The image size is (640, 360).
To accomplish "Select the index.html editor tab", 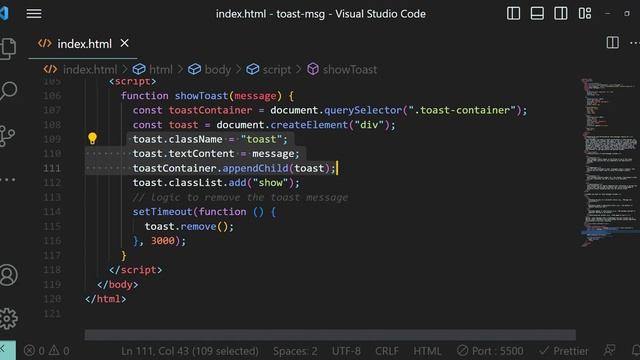I will tap(83, 44).
